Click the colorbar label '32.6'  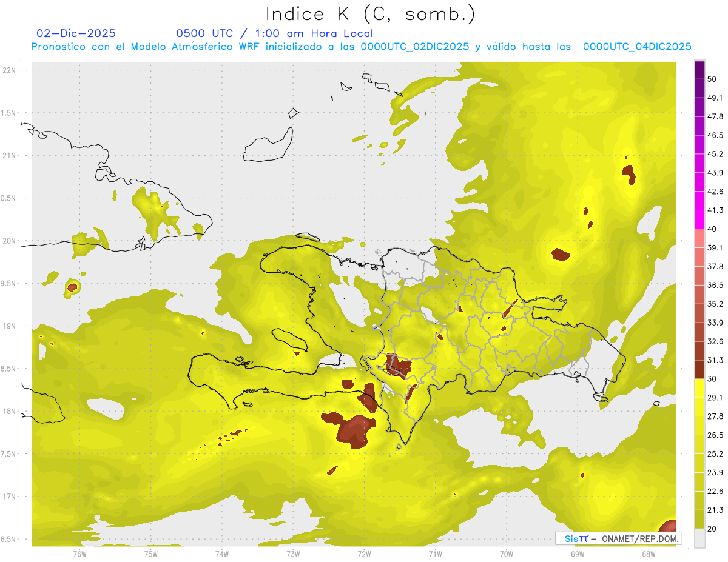[715, 341]
